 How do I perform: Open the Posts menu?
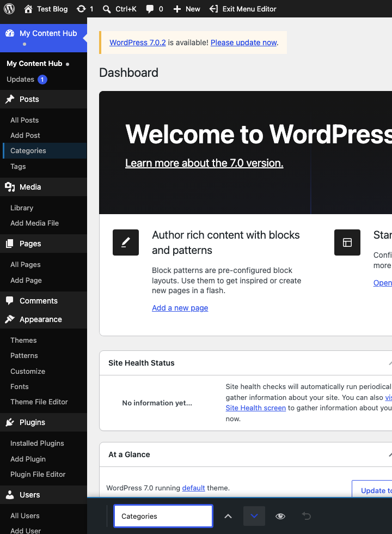[44, 99]
